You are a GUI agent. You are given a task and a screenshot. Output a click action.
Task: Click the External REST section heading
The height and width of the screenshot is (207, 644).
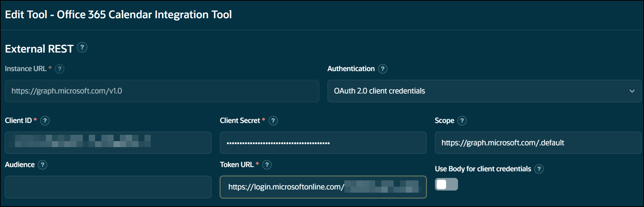[x=39, y=49]
